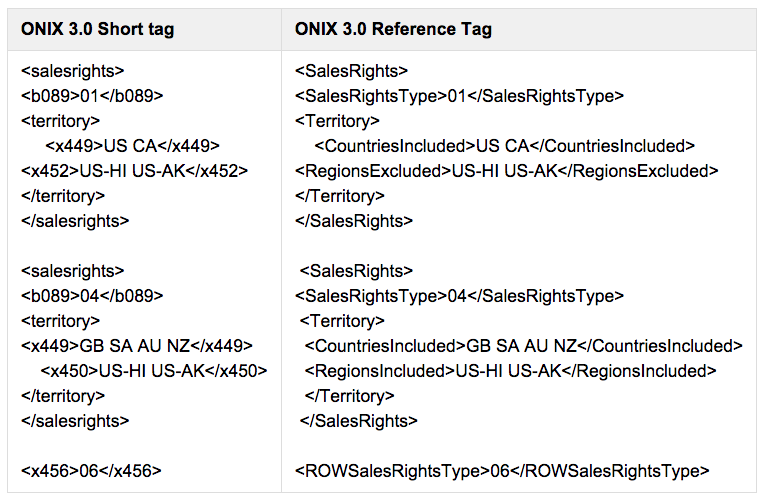Select the <b089>04</b089> line

[92, 296]
